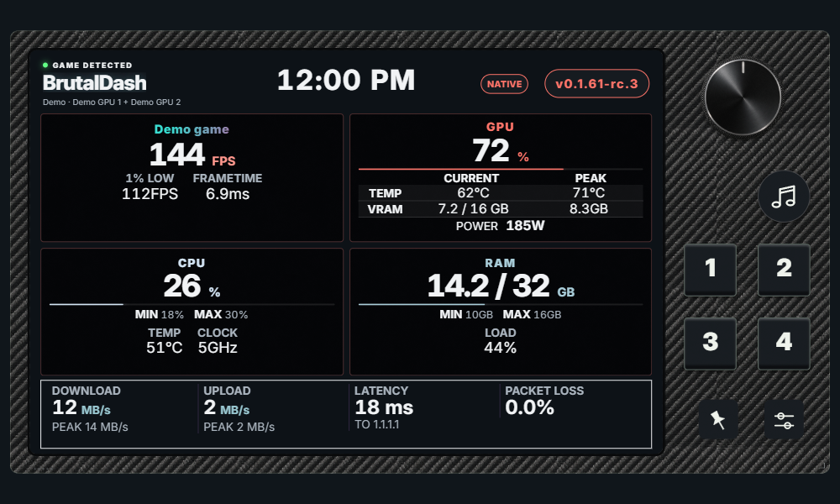This screenshot has height=504, width=840.
Task: Click the CPU TEMP 51°C value
Action: click(165, 348)
